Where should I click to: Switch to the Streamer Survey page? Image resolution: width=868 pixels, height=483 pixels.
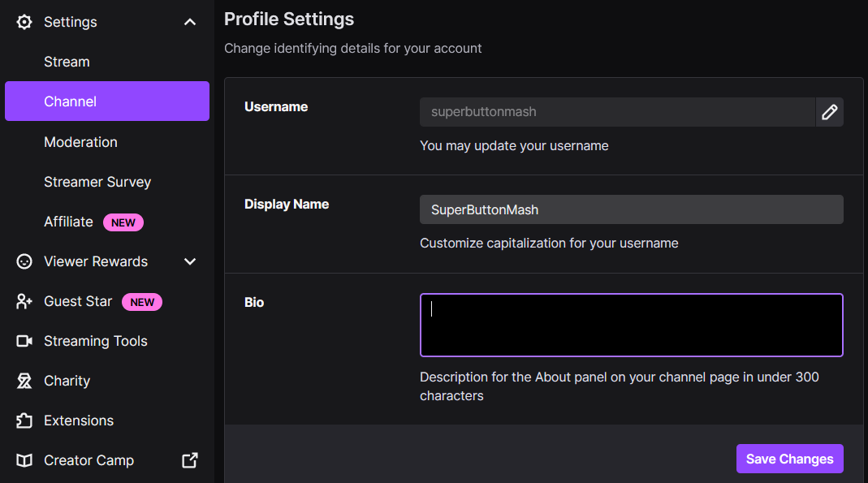(x=97, y=182)
